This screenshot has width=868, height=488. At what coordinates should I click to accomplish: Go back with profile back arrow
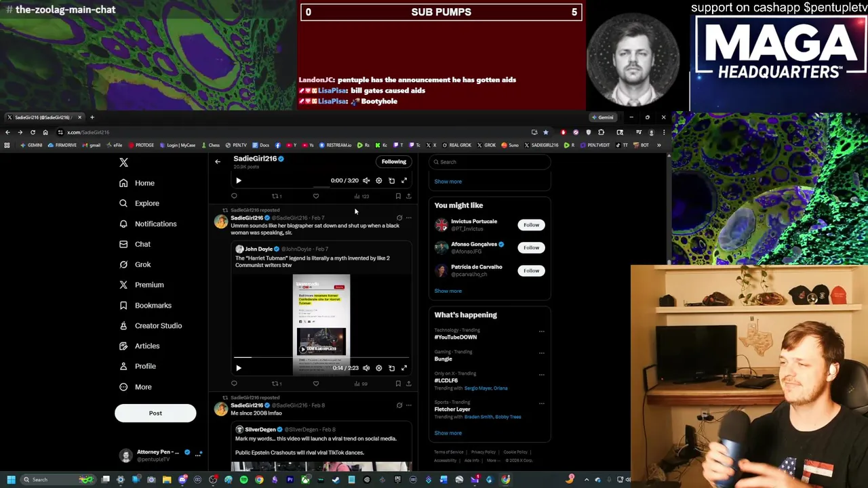click(218, 161)
